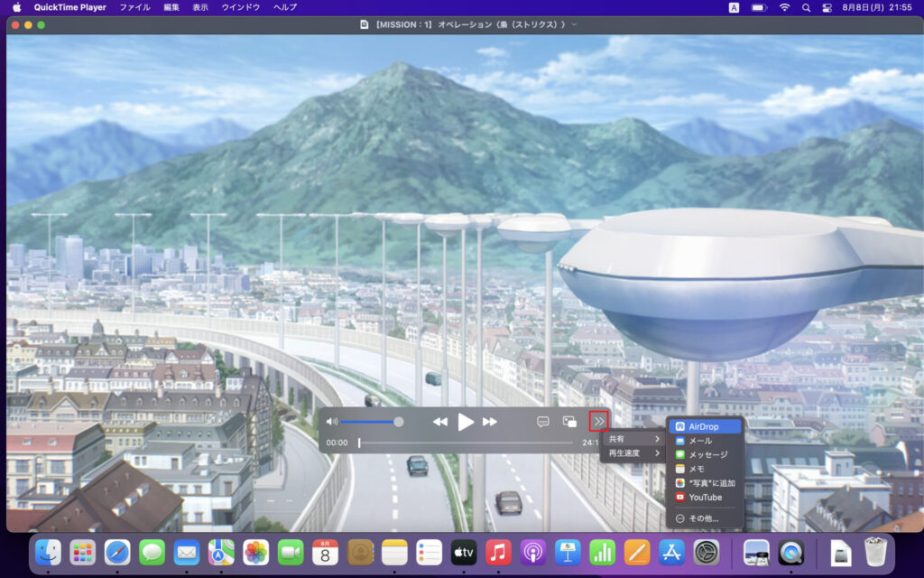This screenshot has height=578, width=924.
Task: Open the Messages app in the Dock
Action: pos(152,553)
